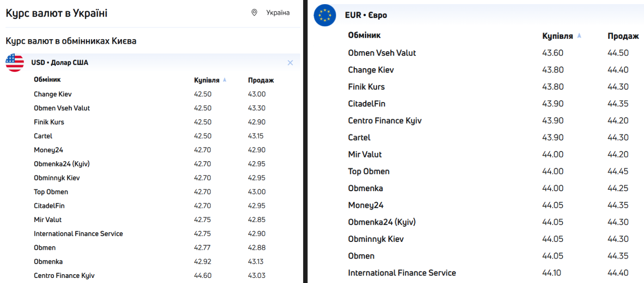
Task: Click Продаж column header in EUR table
Action: coord(623,36)
